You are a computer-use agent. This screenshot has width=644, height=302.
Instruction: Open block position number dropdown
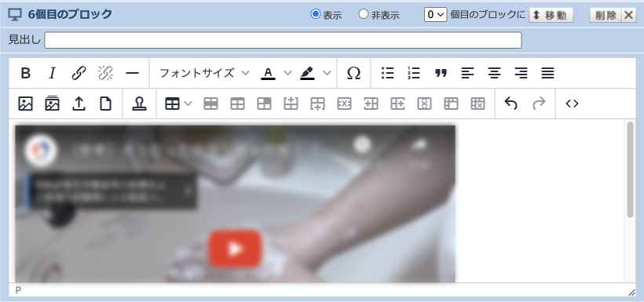tap(435, 15)
